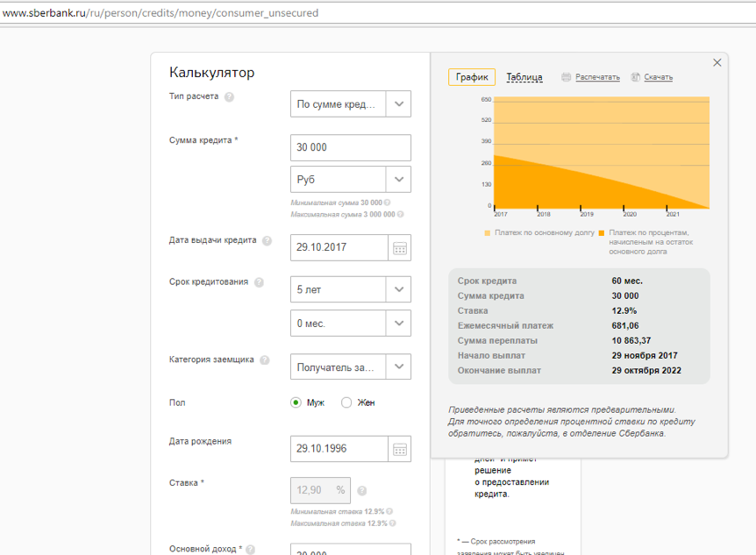Viewport: 756px width, 555px height.
Task: Open calendar for Дата выдачи кредита
Action: pos(400,248)
